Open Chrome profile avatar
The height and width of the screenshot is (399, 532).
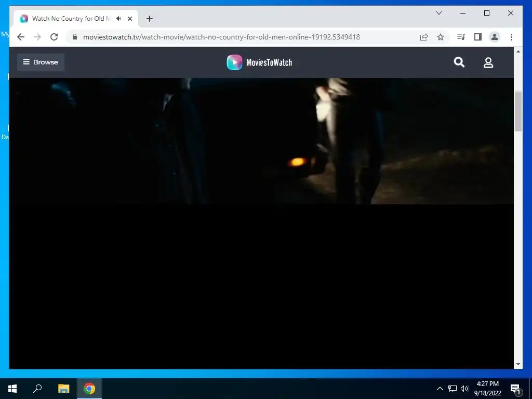point(495,37)
